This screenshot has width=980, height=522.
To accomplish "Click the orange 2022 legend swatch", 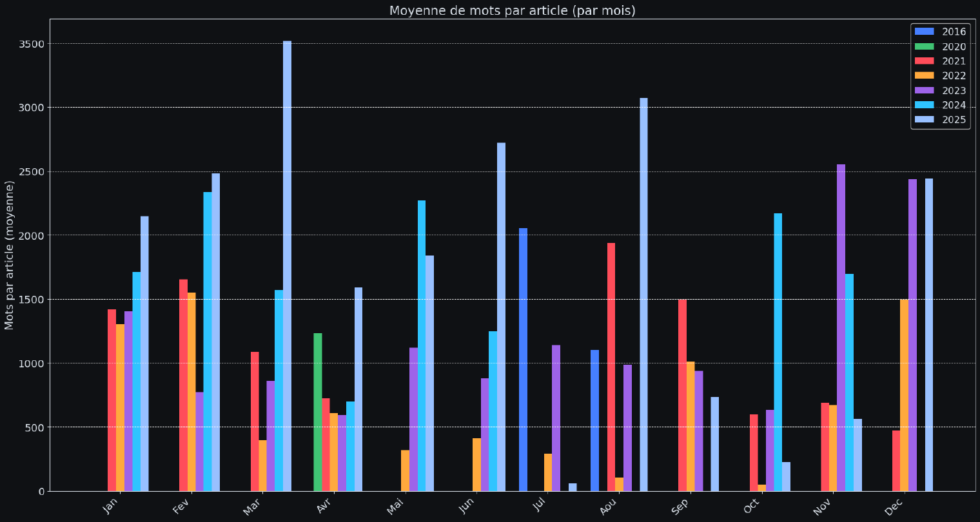I will pyautogui.click(x=925, y=76).
